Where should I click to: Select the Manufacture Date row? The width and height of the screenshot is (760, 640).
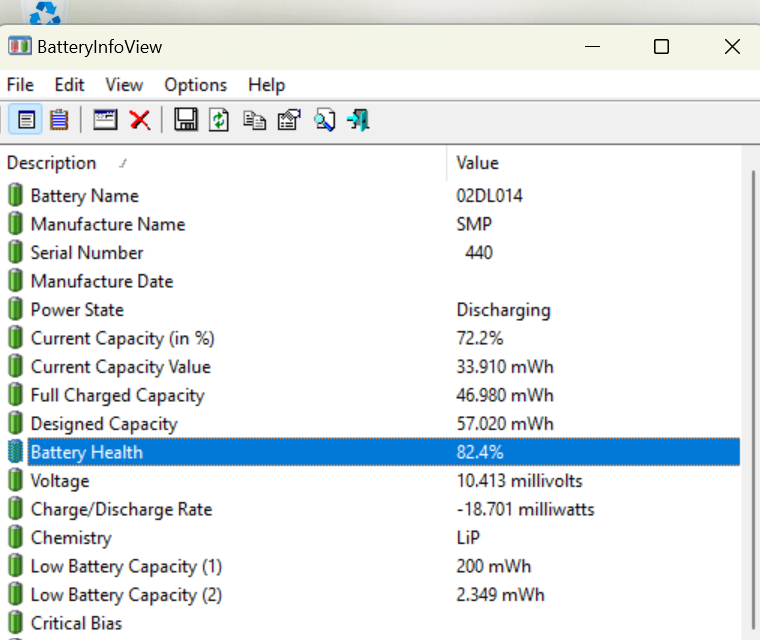click(370, 281)
